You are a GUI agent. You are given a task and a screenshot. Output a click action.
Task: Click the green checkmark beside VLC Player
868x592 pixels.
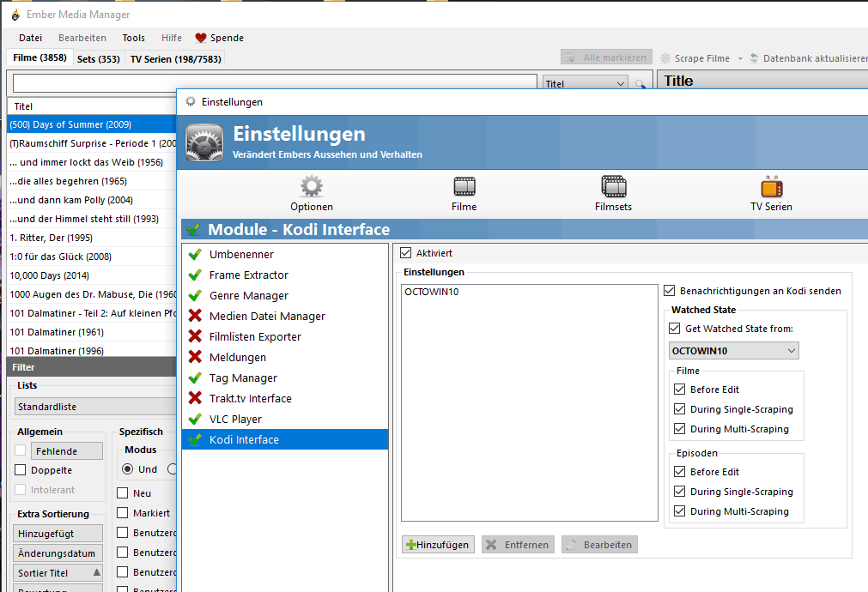195,419
